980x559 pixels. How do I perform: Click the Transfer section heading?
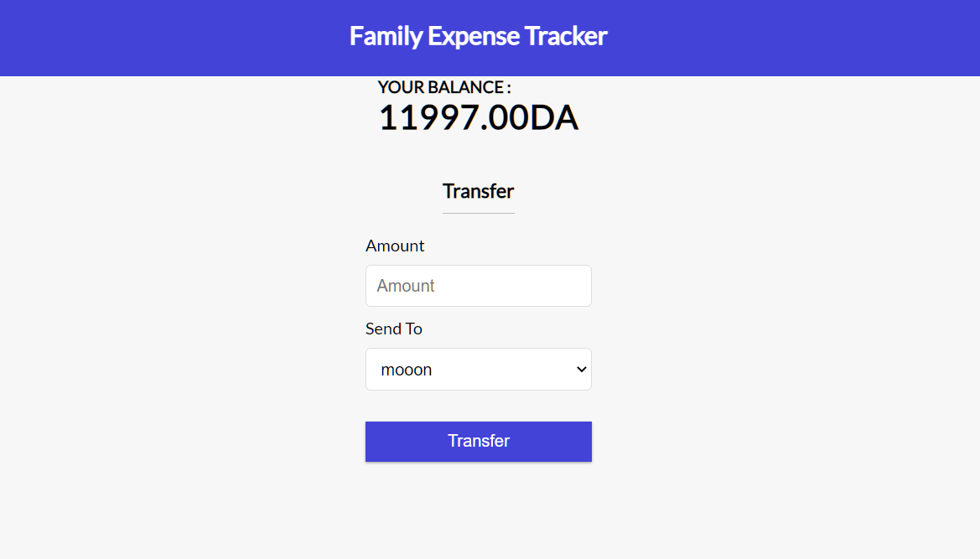(x=478, y=191)
